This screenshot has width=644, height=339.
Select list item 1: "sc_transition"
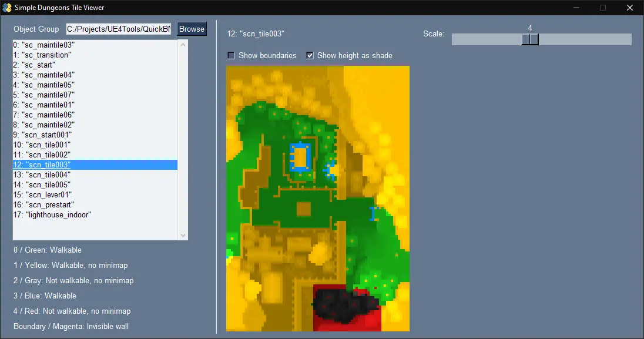tap(95, 55)
